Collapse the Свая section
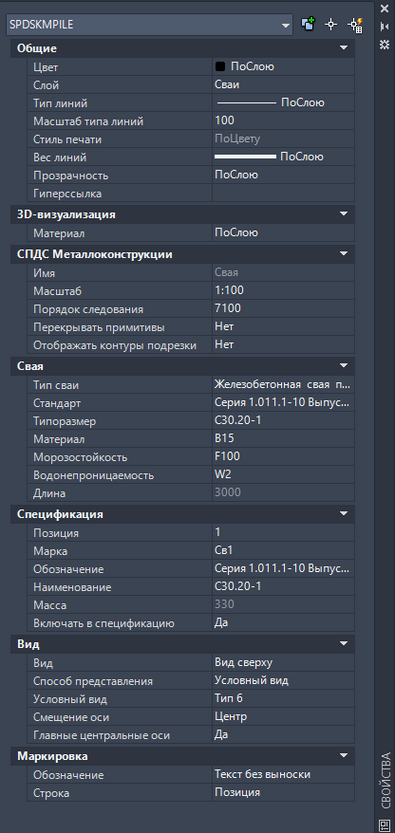The height and width of the screenshot is (833, 395). pyautogui.click(x=344, y=366)
